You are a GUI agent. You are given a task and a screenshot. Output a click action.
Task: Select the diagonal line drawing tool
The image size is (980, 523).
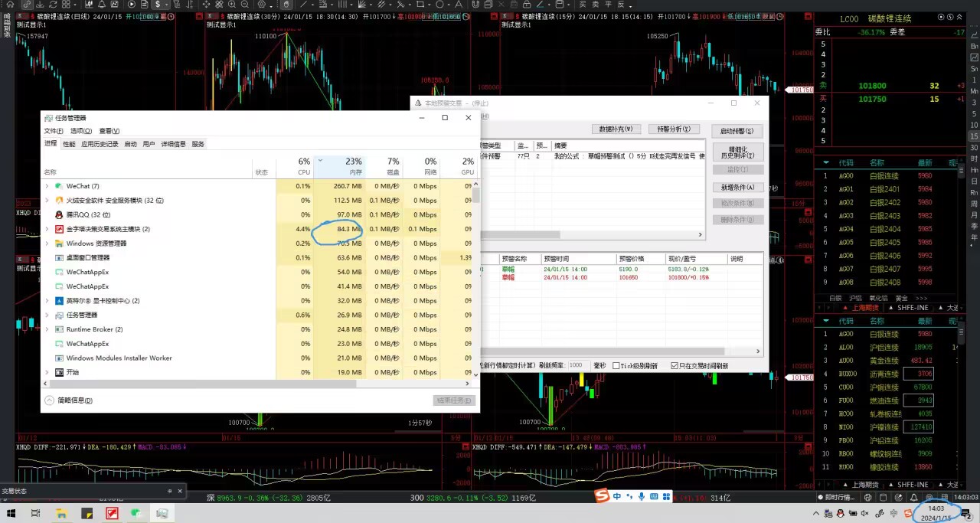tap(303, 4)
